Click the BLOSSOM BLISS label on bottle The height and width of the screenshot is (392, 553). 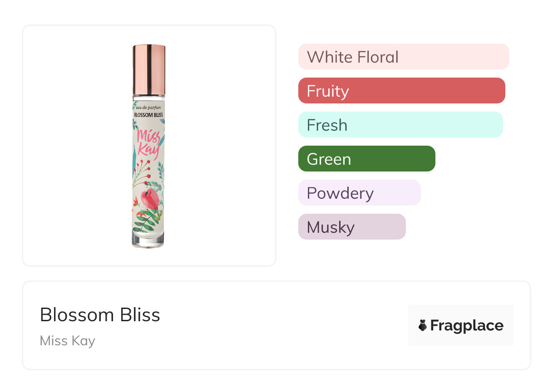click(148, 115)
